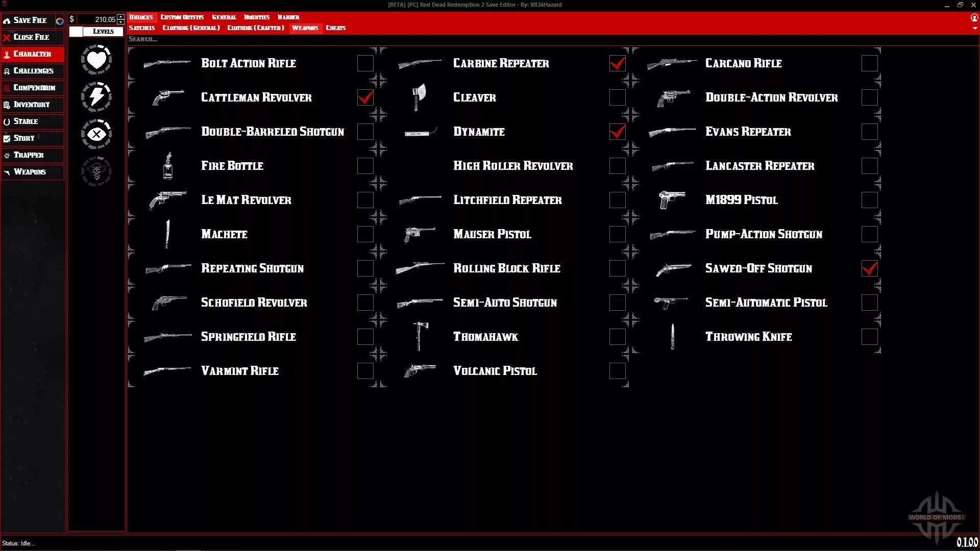Select the stamina lightning bolt core icon
980x551 pixels.
96,96
